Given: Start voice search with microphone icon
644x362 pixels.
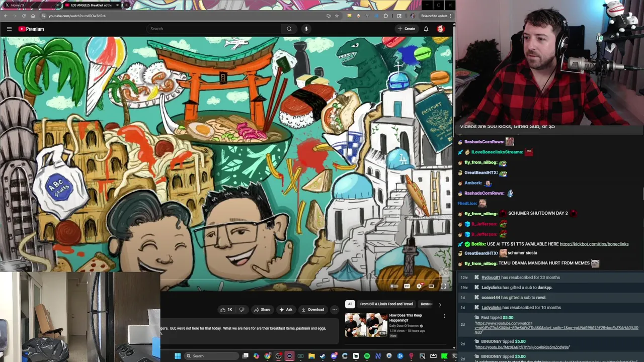Looking at the screenshot, I should pyautogui.click(x=306, y=29).
